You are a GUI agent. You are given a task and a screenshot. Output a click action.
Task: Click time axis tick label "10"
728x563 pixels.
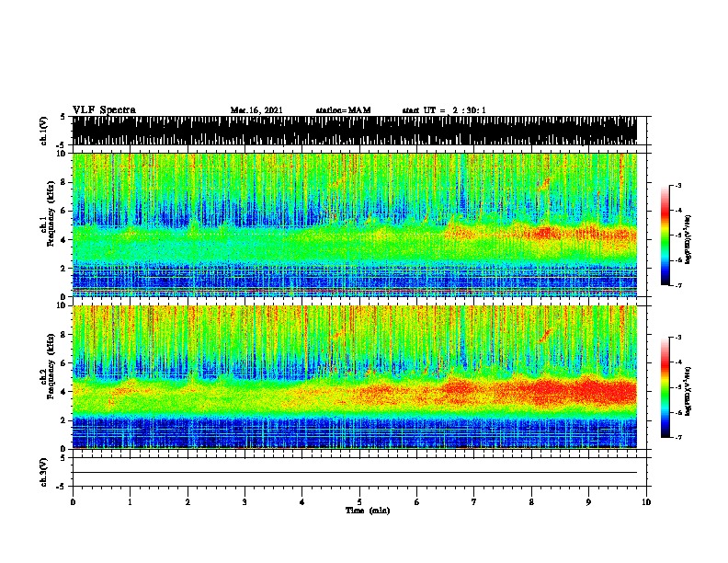(646, 501)
